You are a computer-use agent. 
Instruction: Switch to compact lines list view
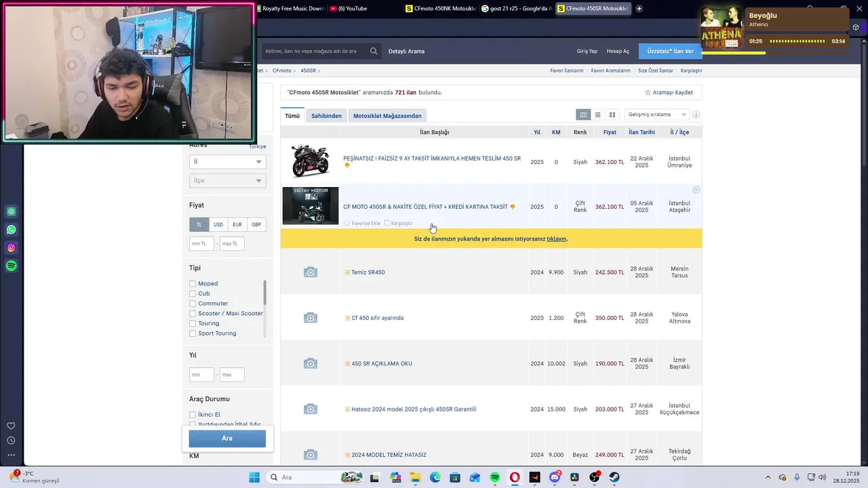597,115
